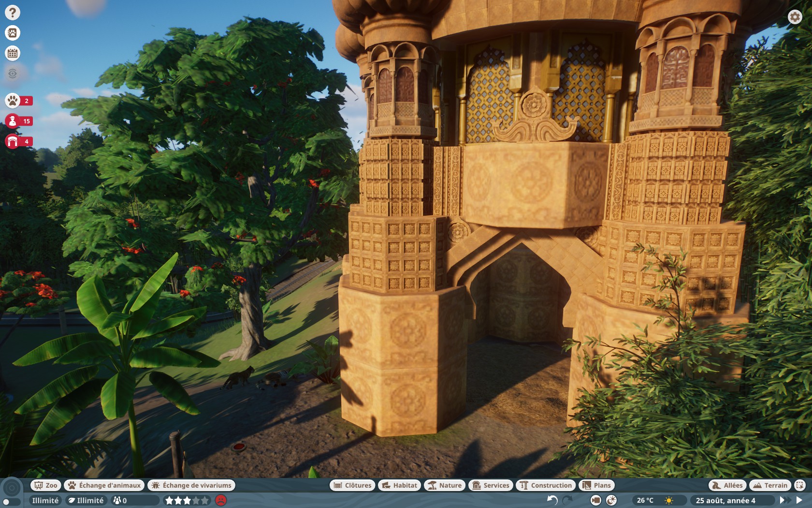Open the Terrain sculpting tool
The height and width of the screenshot is (508, 812).
pyautogui.click(x=770, y=485)
